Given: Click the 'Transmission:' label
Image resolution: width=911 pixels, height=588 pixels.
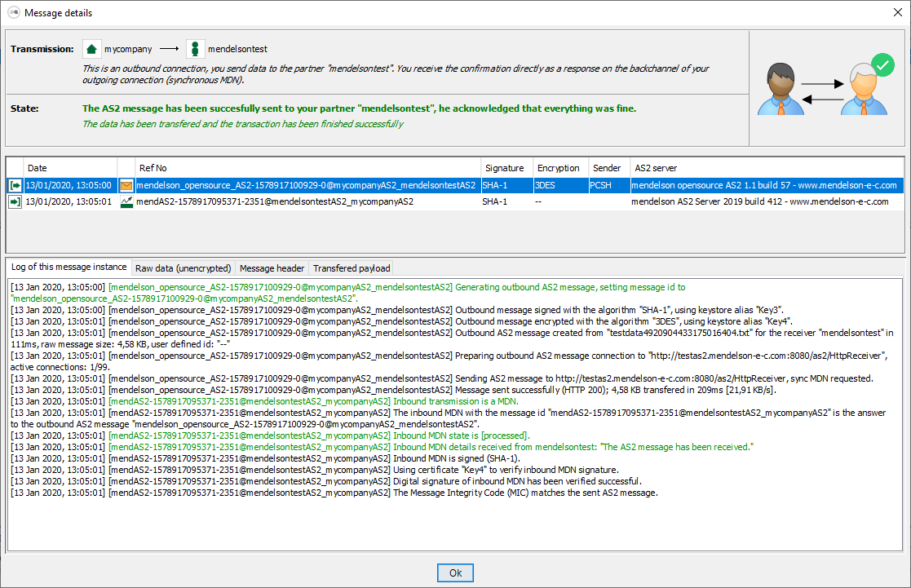Looking at the screenshot, I should click(42, 50).
